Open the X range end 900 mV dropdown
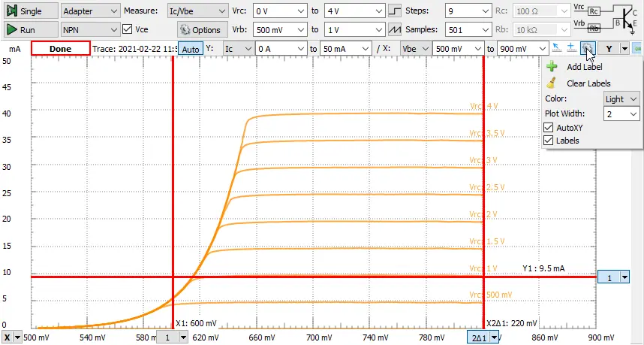The image size is (644, 345). (522, 49)
